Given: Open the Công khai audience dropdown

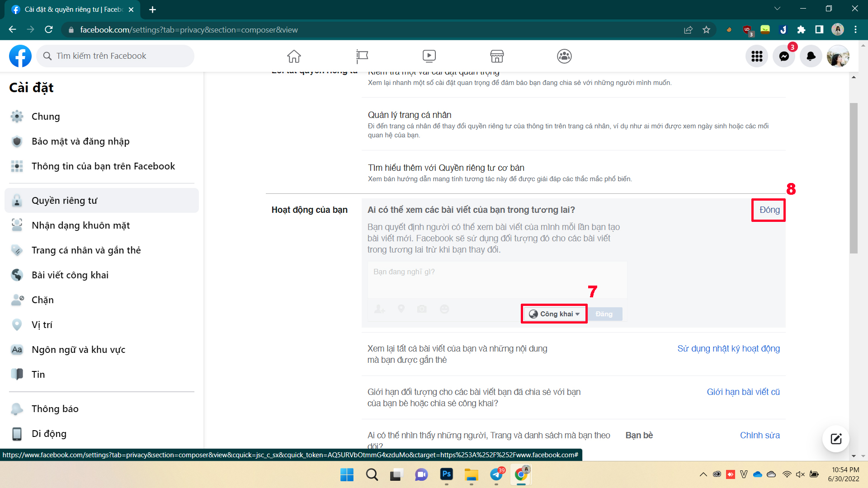Looking at the screenshot, I should tap(554, 314).
